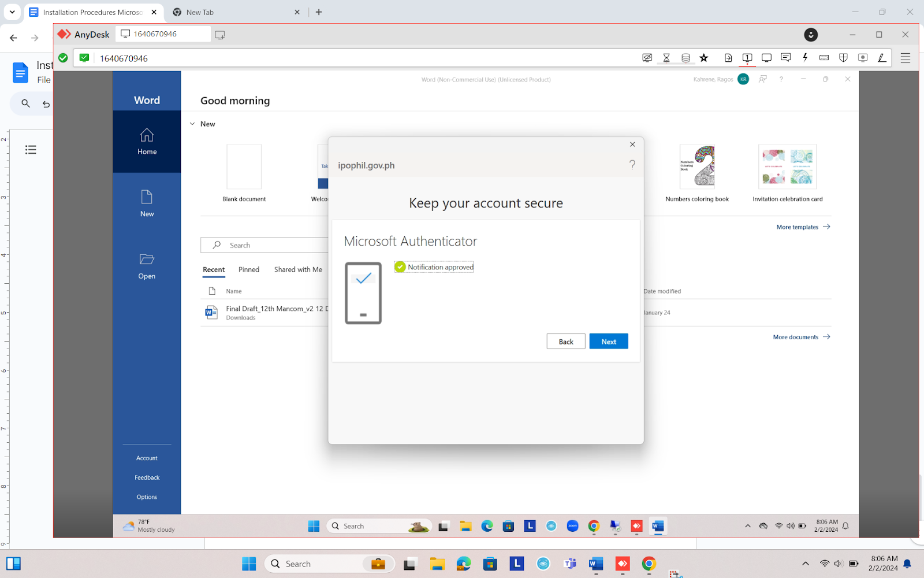
Task: Switch to Installation Procedures Chrome tab
Action: (92, 12)
